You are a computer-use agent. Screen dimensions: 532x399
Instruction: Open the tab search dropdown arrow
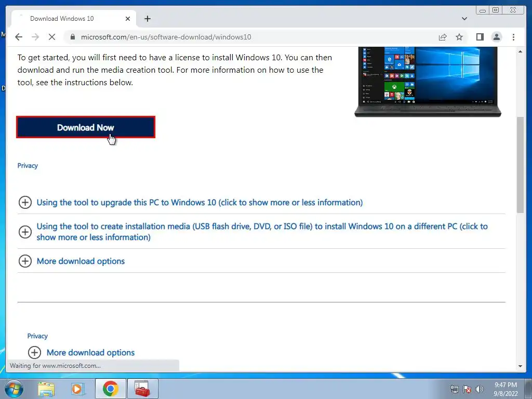[464, 19]
